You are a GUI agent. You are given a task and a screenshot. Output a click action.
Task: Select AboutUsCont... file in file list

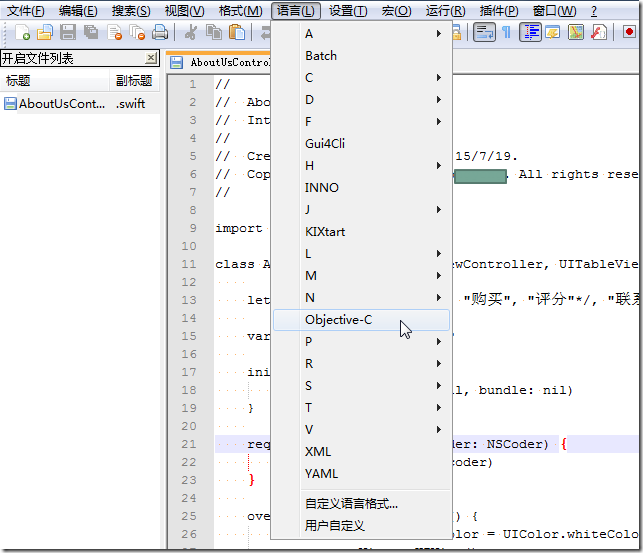[x=80, y=104]
